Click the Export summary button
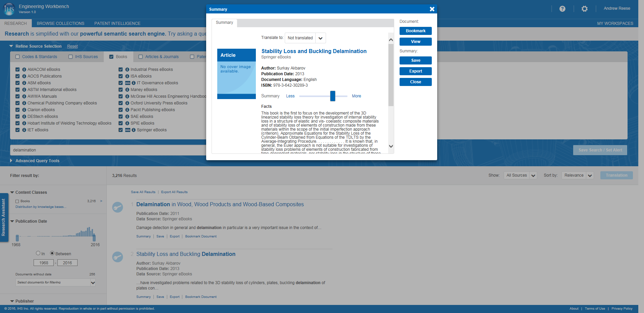This screenshot has width=644, height=313. [x=416, y=71]
